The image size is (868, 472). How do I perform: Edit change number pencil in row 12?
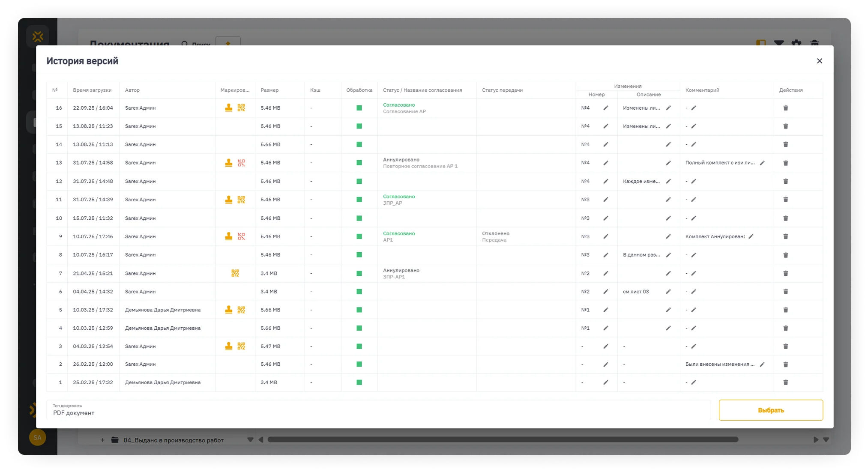coord(605,181)
